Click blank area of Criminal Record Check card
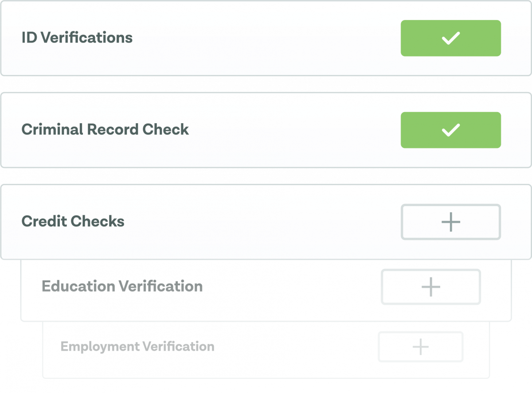Viewport: 532px width, 393px height. click(x=293, y=130)
